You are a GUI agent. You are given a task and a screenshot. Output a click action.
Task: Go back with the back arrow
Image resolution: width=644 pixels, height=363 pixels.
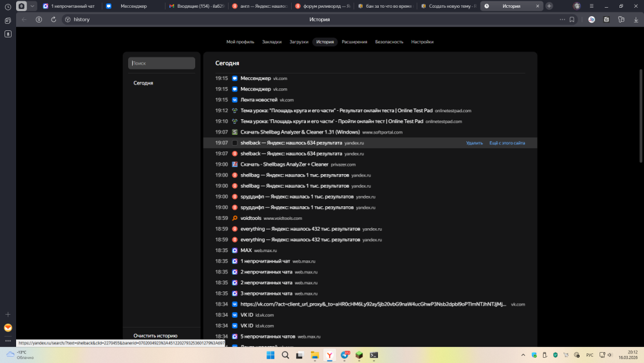click(24, 19)
